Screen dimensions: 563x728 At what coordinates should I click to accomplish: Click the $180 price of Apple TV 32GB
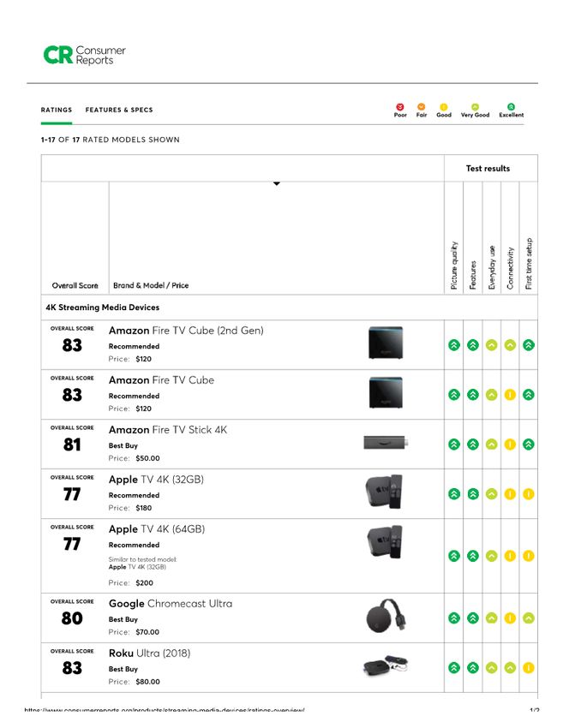(144, 508)
